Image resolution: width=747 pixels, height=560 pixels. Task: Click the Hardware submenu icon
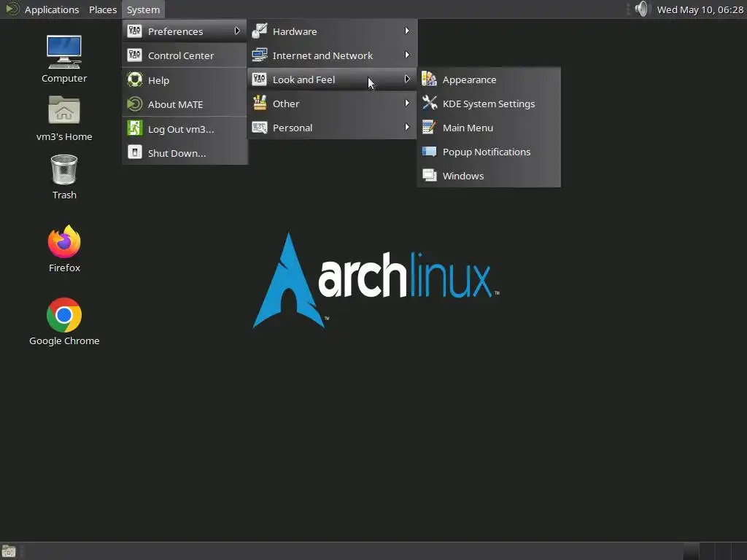259,31
